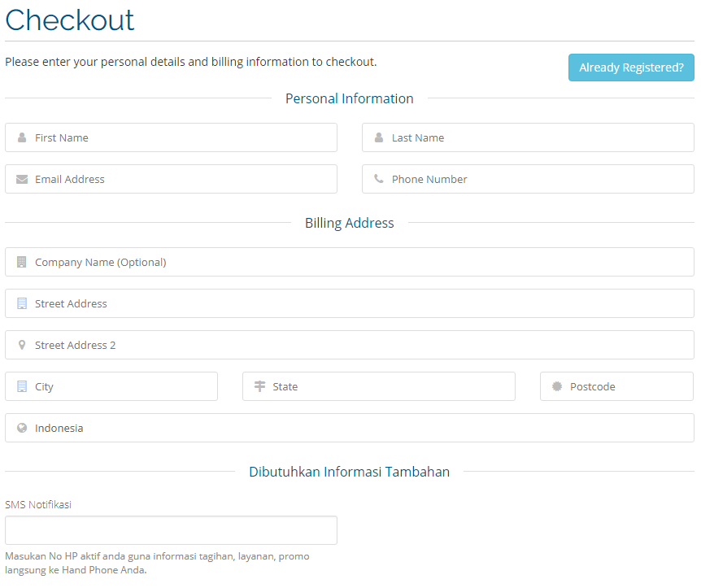Click the building icon beside Company Name
This screenshot has height=588, width=701.
point(22,262)
